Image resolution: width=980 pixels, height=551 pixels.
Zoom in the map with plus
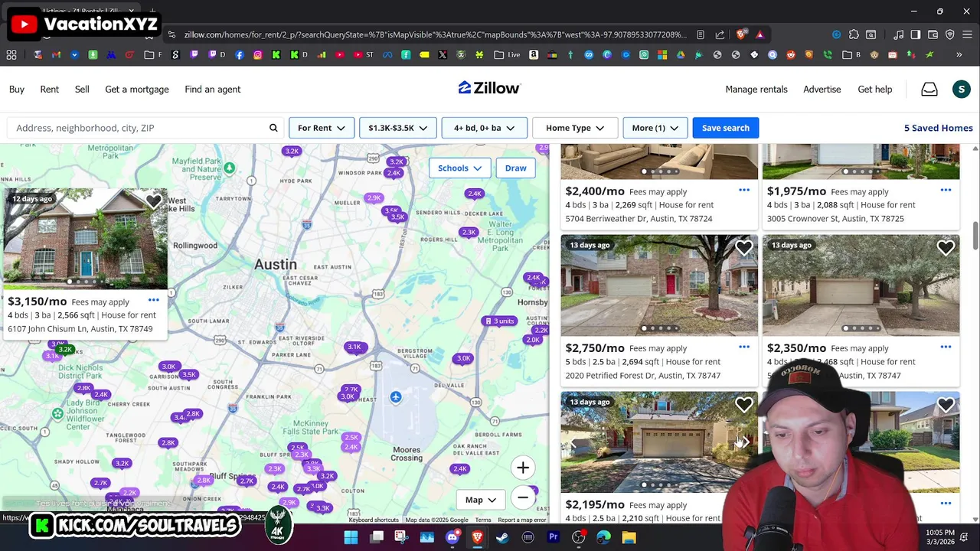[x=523, y=468]
